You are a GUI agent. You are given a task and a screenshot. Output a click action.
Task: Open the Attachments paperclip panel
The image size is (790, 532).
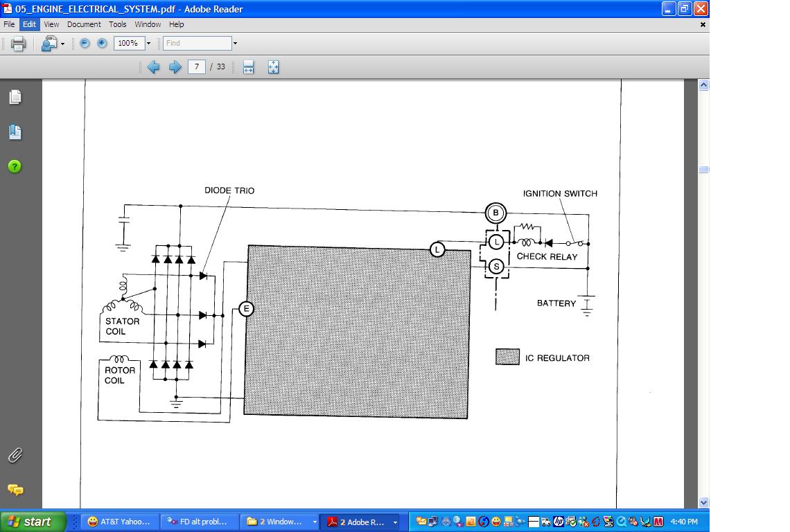click(x=15, y=455)
